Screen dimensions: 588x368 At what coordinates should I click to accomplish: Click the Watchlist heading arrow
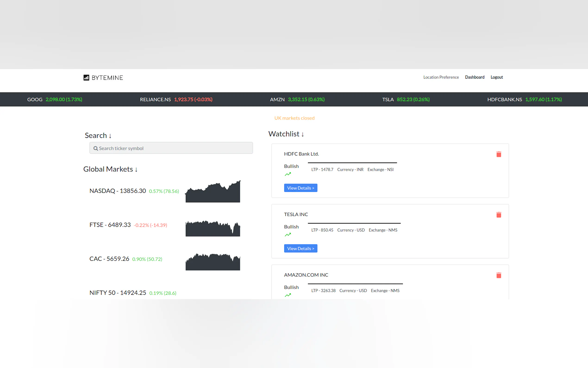303,134
